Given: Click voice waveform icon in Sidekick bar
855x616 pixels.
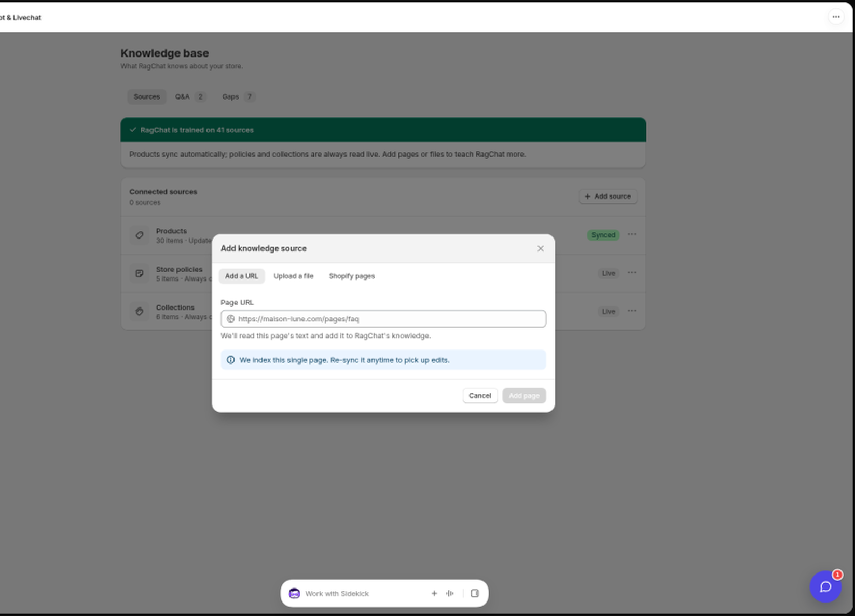Looking at the screenshot, I should click(450, 593).
